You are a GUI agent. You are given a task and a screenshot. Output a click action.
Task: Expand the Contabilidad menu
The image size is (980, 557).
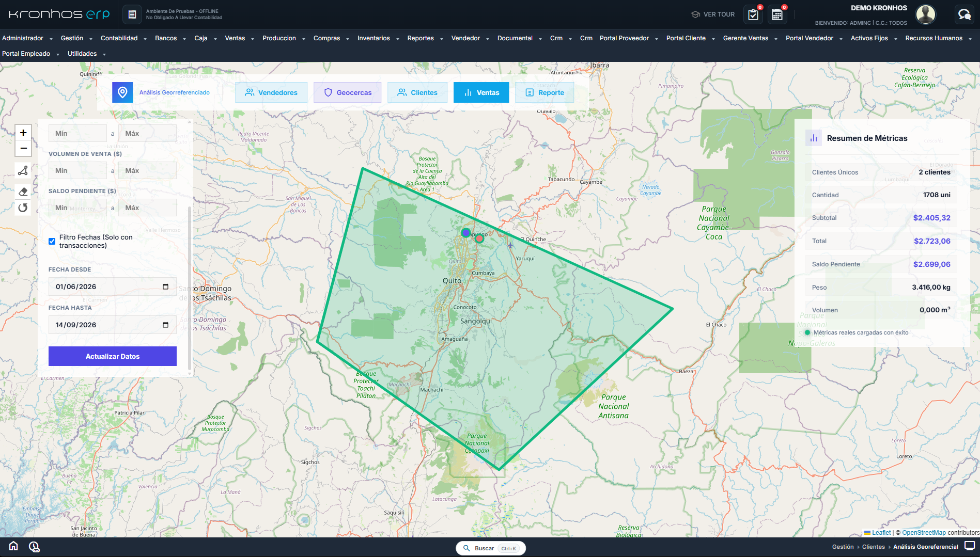(x=123, y=38)
